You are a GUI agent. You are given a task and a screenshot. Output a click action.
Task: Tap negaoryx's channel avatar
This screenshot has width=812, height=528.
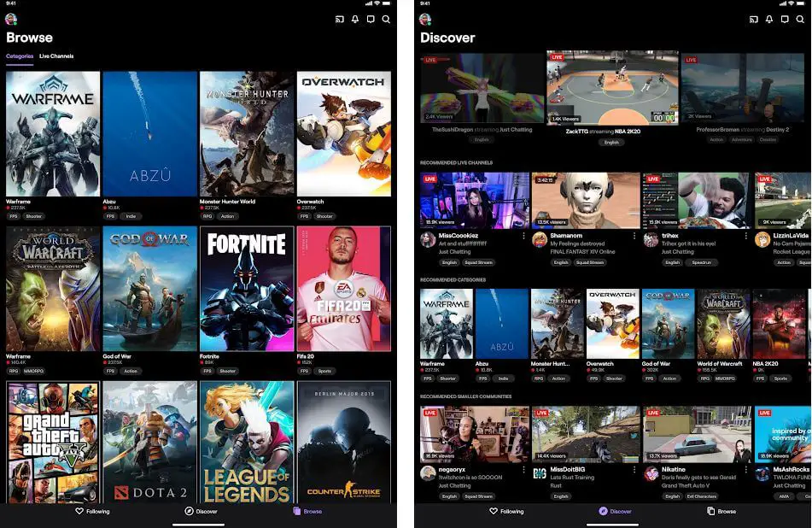click(x=428, y=473)
